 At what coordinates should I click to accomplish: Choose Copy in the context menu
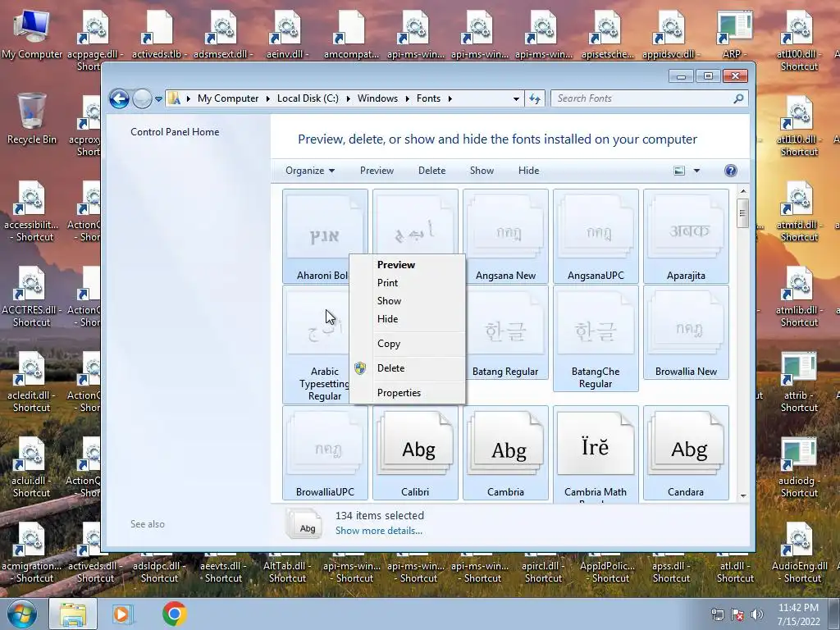click(407, 344)
